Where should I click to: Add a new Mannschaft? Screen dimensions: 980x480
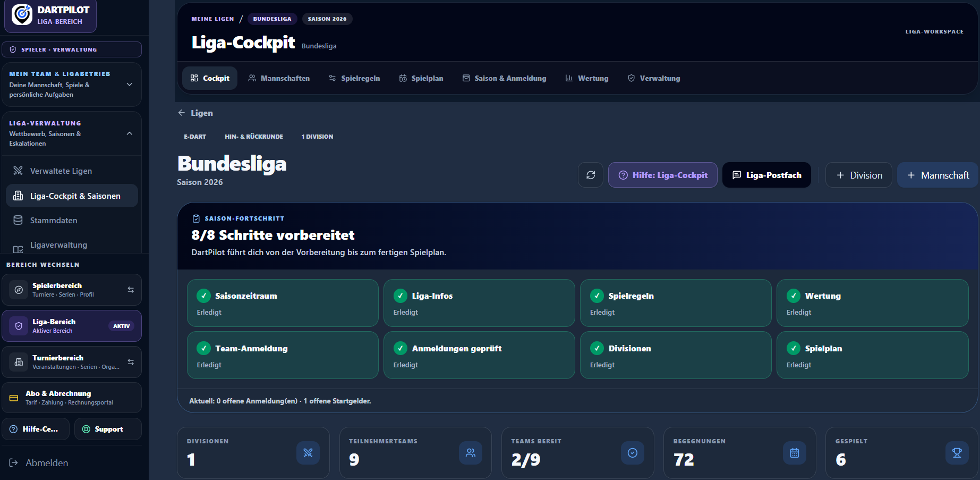click(938, 175)
